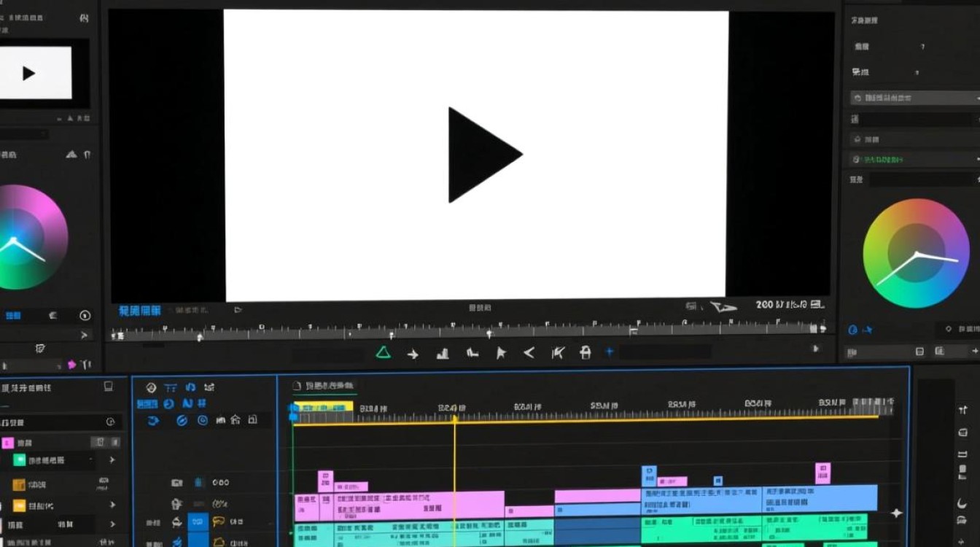Select the large pink clip on timeline

(x=419, y=505)
